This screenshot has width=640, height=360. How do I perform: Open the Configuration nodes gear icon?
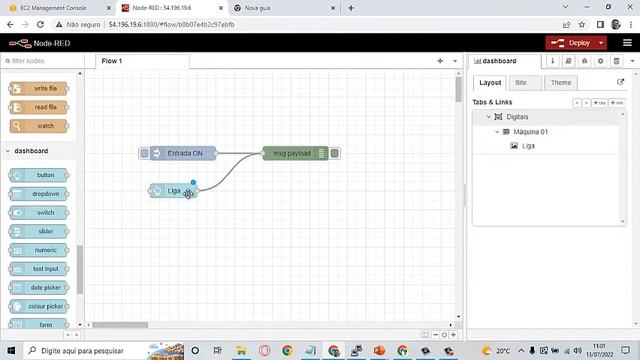pyautogui.click(x=600, y=61)
